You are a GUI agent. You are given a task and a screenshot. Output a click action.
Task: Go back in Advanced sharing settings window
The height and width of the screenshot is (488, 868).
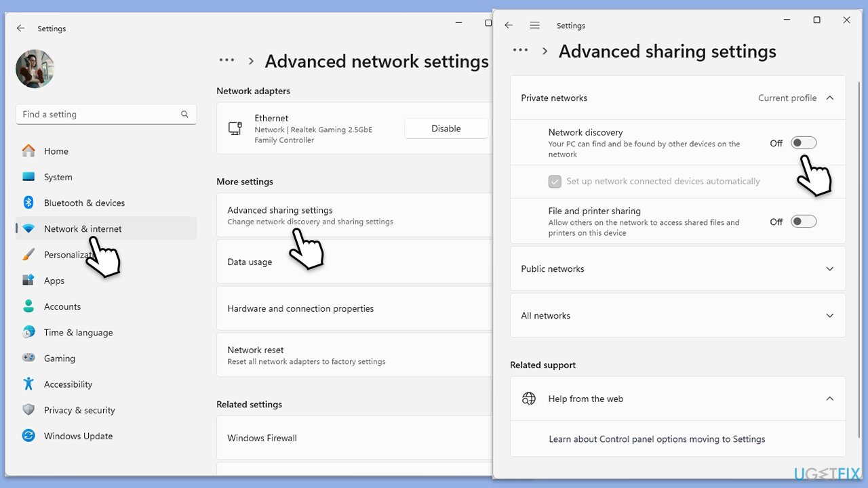point(509,25)
